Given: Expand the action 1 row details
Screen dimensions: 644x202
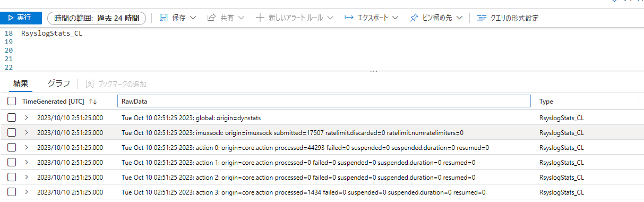Looking at the screenshot, I should coord(26,162).
